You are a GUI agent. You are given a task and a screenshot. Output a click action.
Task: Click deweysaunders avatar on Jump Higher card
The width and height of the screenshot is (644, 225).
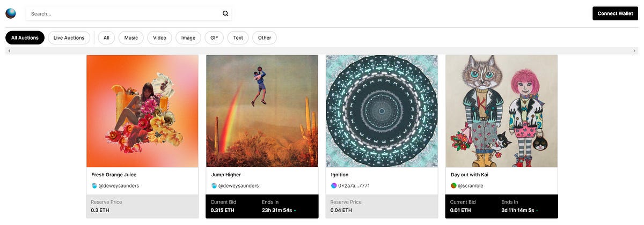click(214, 186)
